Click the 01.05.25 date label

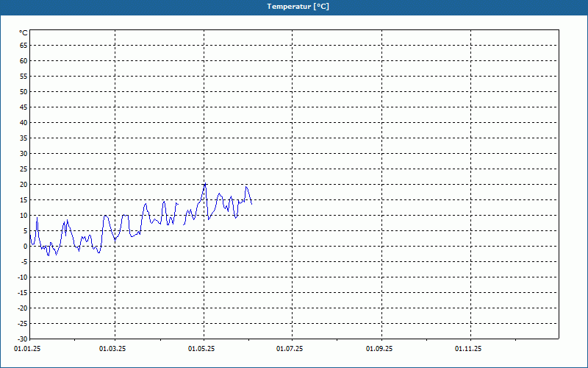pyautogui.click(x=201, y=349)
